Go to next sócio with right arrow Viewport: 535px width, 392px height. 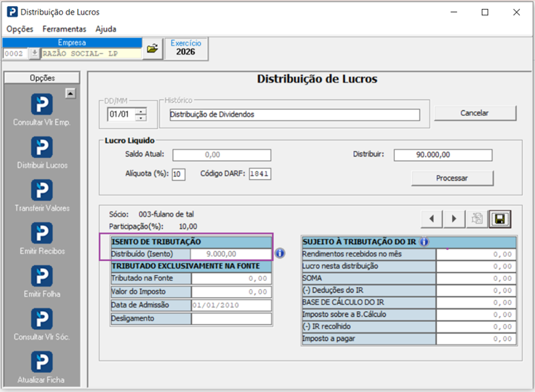click(x=454, y=219)
